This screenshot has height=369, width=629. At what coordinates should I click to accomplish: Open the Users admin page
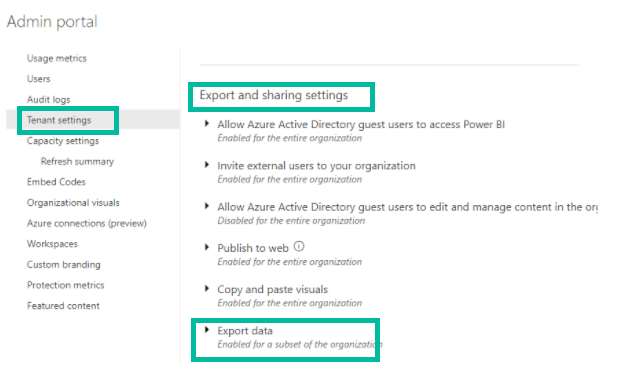[x=39, y=79]
